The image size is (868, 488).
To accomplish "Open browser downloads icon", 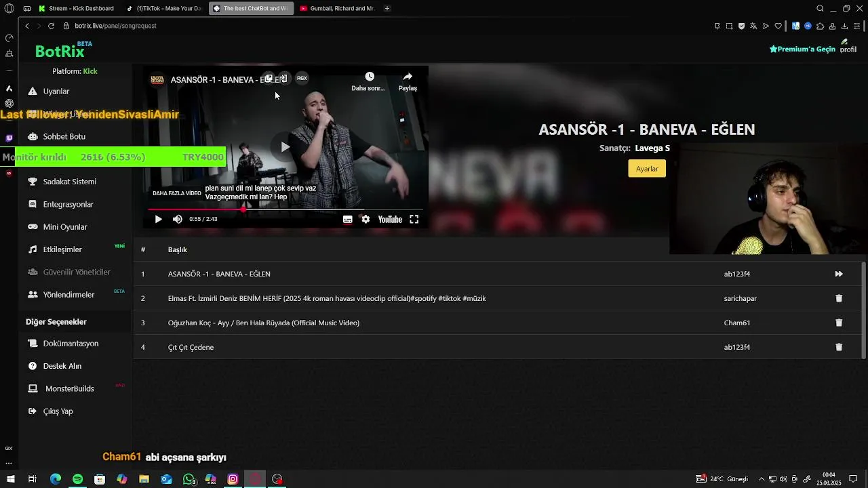I will tap(844, 26).
